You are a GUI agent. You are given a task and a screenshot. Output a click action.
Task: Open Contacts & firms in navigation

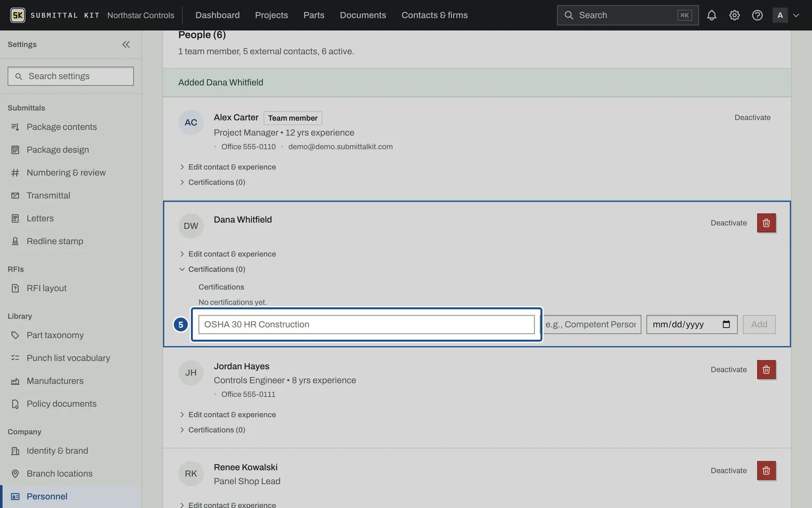434,15
